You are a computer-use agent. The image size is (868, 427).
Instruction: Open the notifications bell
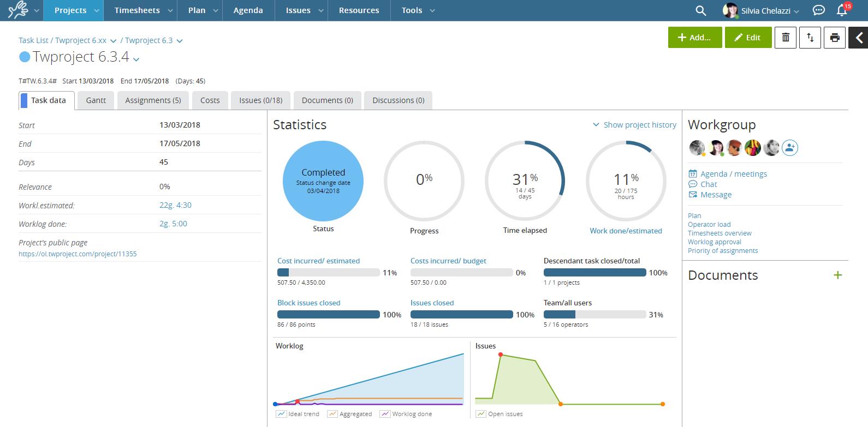842,10
